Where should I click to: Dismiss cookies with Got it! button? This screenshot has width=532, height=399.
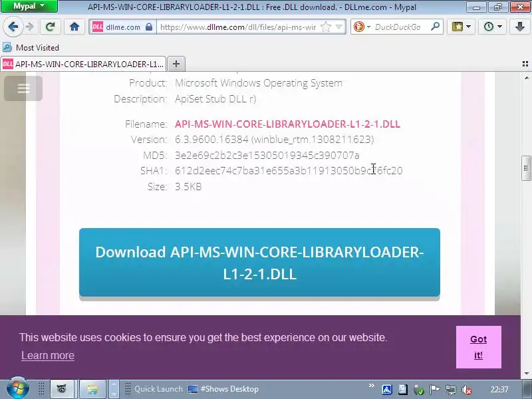[x=478, y=347]
